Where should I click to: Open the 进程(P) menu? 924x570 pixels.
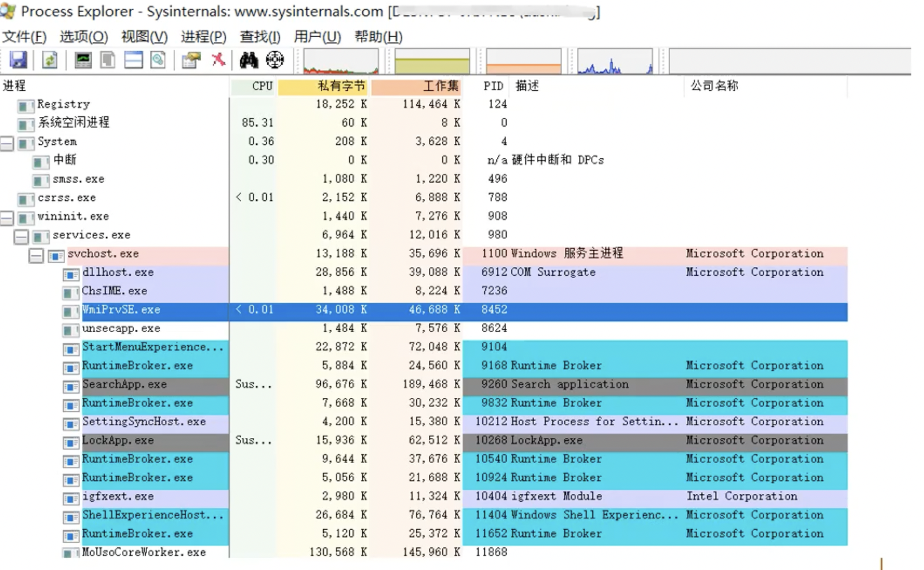point(203,37)
